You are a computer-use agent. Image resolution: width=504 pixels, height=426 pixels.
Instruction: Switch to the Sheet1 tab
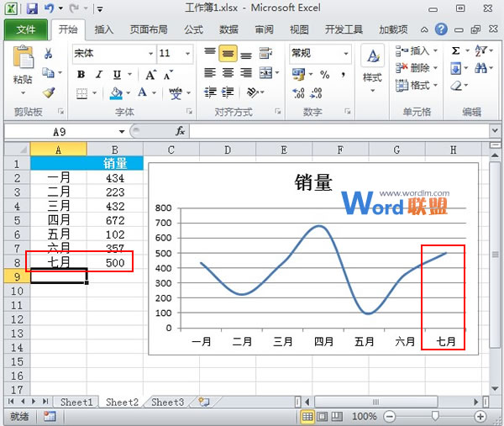pos(76,402)
